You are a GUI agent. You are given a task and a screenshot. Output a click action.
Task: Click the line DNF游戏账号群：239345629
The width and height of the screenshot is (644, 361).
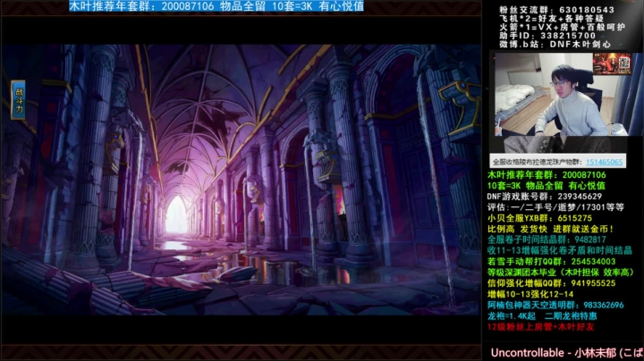click(544, 197)
